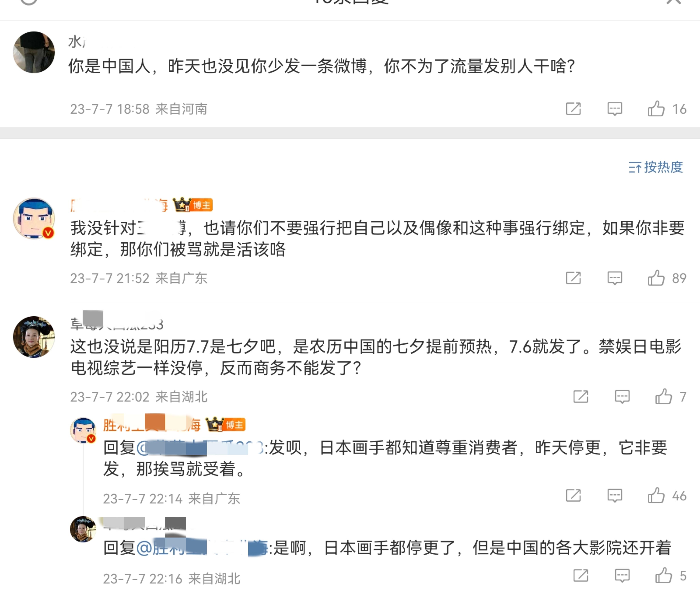Like the 22:02 comment from 湖北
Image resolution: width=700 pixels, height=606 pixels.
point(663,396)
